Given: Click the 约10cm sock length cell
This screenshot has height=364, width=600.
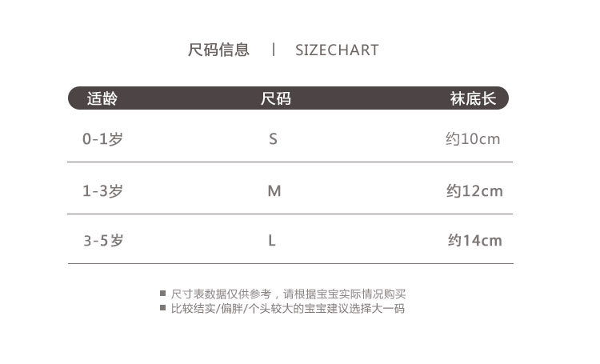Looking at the screenshot, I should click(473, 139).
